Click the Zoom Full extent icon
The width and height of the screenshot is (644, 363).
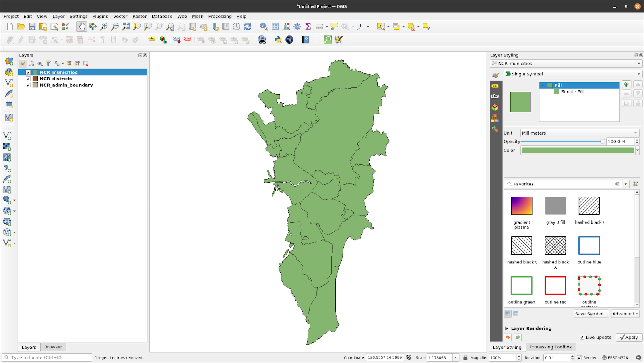pyautogui.click(x=126, y=26)
